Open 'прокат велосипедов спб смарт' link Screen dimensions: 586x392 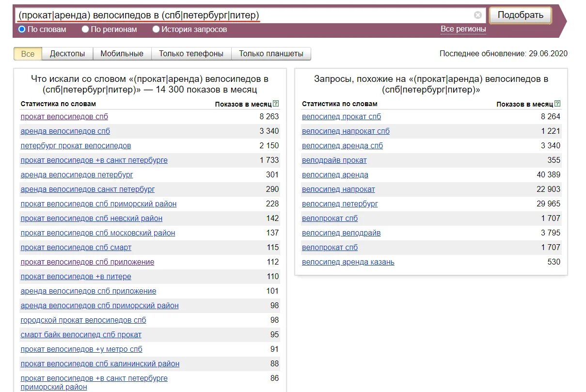pyautogui.click(x=76, y=248)
